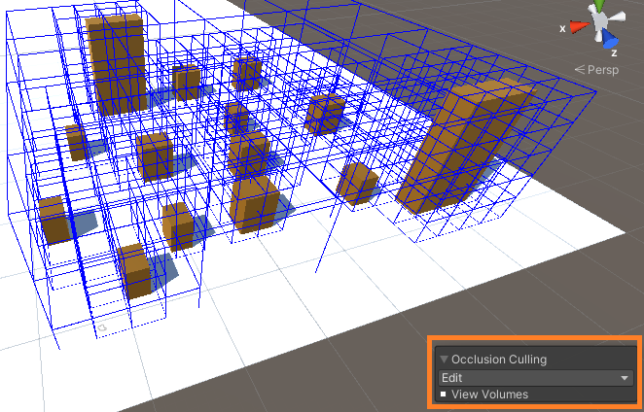Toggle the View Volumes checkbox
The width and height of the screenshot is (644, 412).
pos(444,395)
